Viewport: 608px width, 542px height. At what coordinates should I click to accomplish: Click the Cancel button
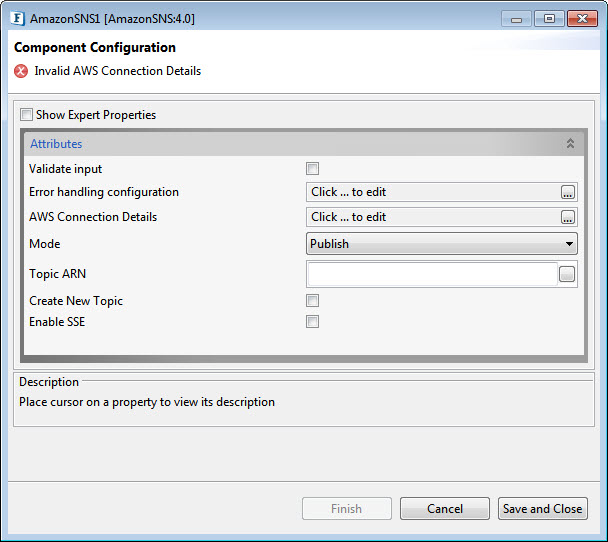pos(445,508)
